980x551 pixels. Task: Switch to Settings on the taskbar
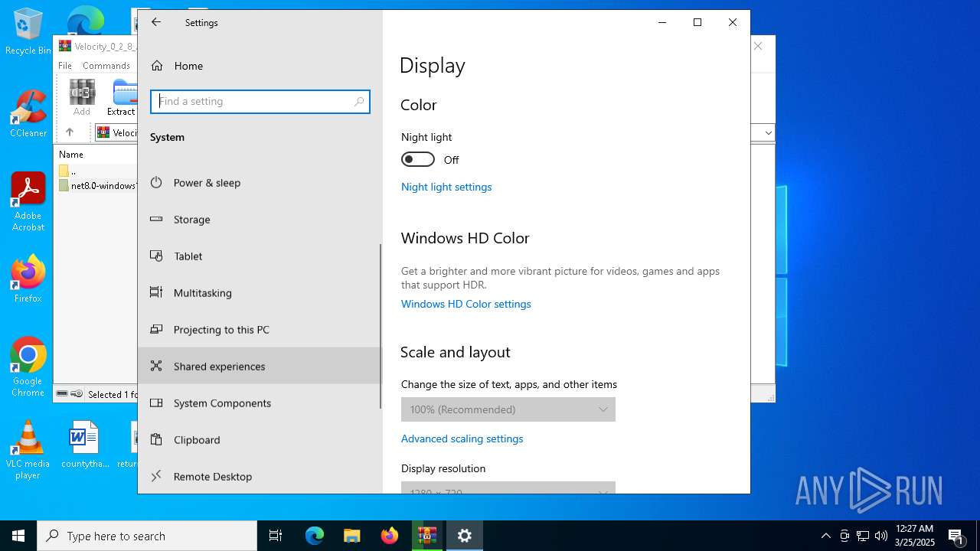pyautogui.click(x=465, y=536)
